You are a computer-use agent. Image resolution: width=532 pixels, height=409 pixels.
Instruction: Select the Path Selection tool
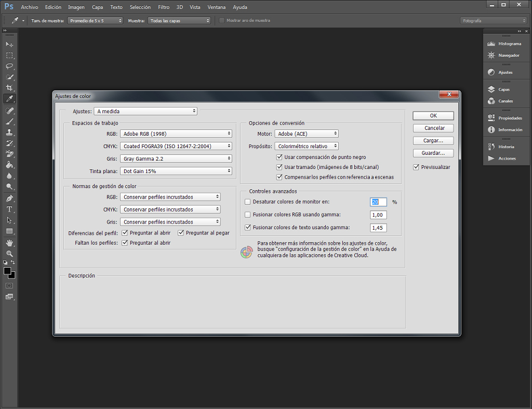pyautogui.click(x=9, y=220)
